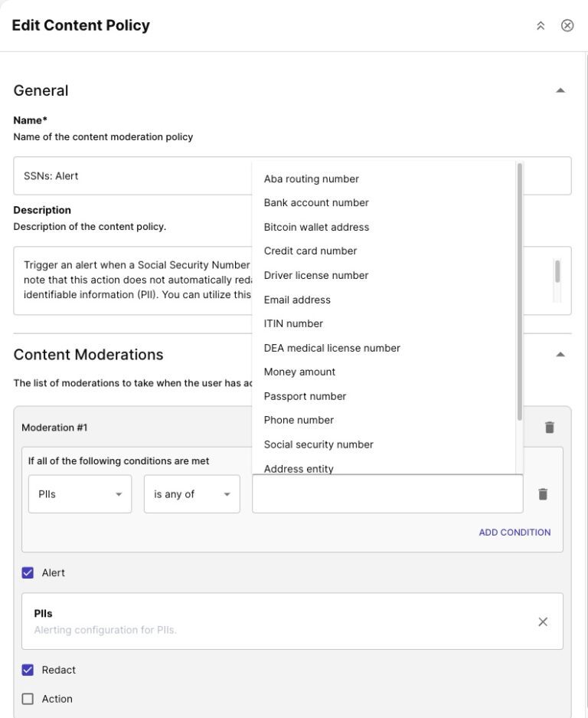
Task: Select Social security number from list
Action: pos(318,444)
